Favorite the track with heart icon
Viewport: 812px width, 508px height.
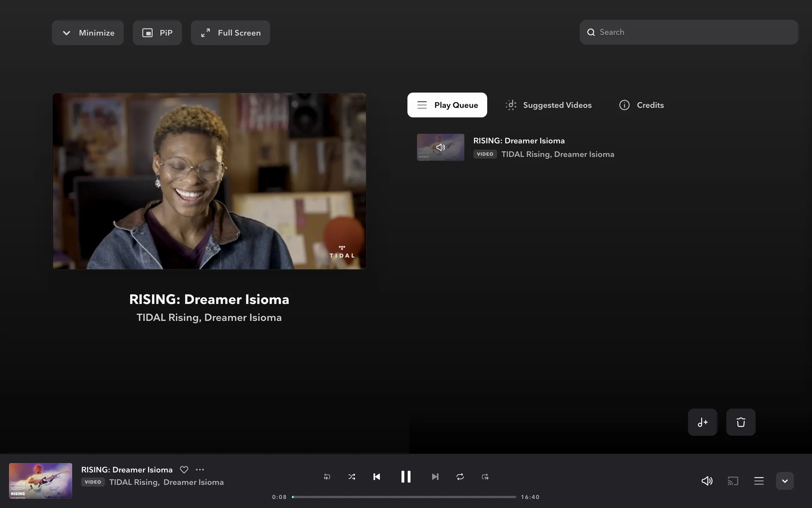click(184, 469)
